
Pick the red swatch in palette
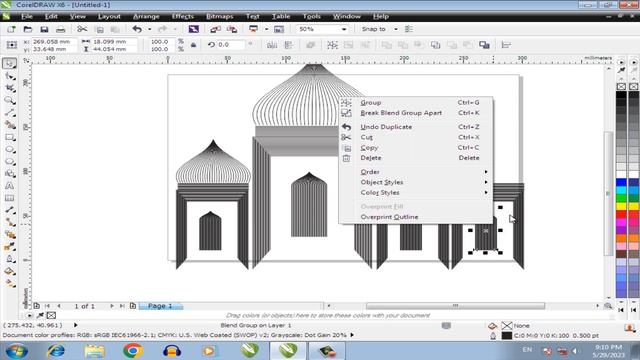621,214
